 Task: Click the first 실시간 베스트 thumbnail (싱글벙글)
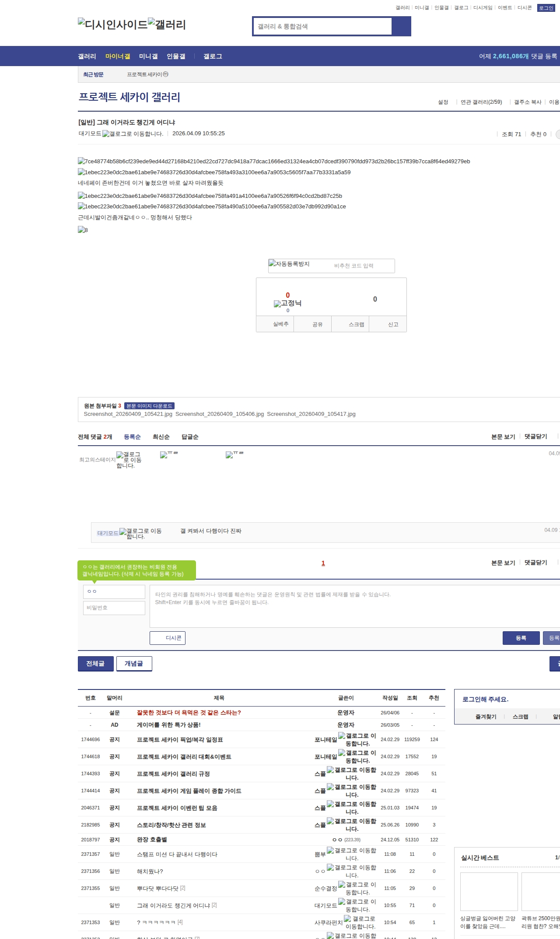coord(489,892)
